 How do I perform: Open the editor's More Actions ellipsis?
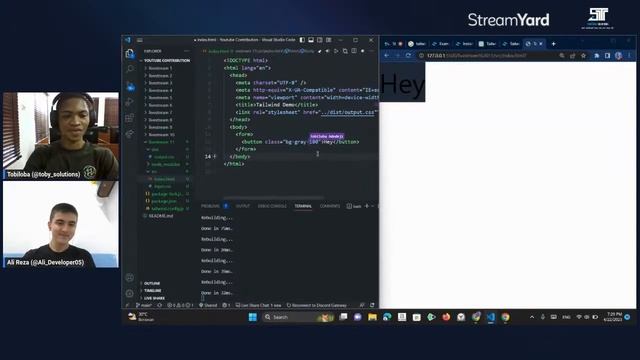[371, 51]
